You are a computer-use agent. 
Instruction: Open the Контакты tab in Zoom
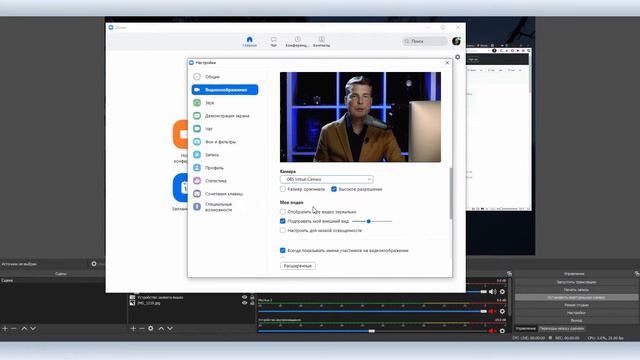click(x=322, y=42)
